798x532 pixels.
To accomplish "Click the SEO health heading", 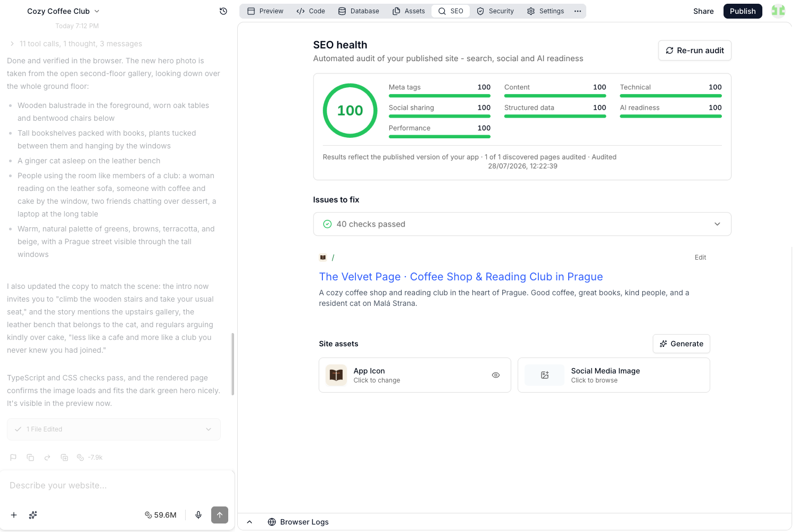I will (x=340, y=45).
